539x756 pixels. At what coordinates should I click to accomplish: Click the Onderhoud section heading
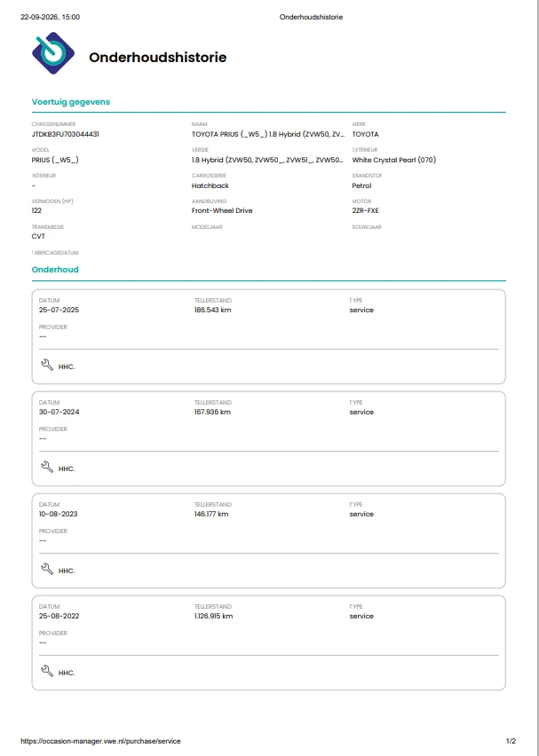pyautogui.click(x=55, y=270)
